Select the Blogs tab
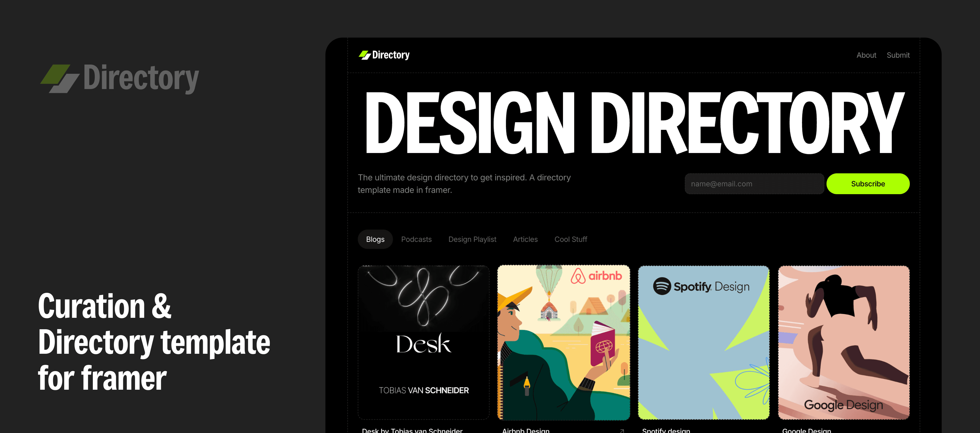 coord(375,239)
